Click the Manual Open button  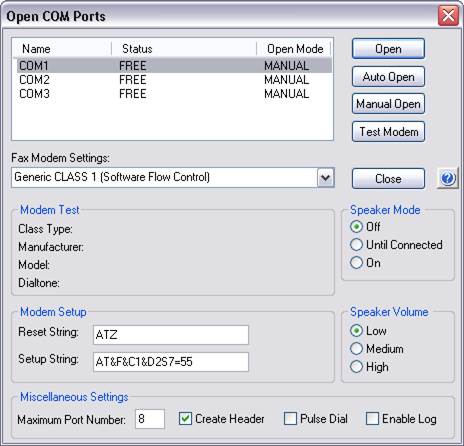pos(388,104)
